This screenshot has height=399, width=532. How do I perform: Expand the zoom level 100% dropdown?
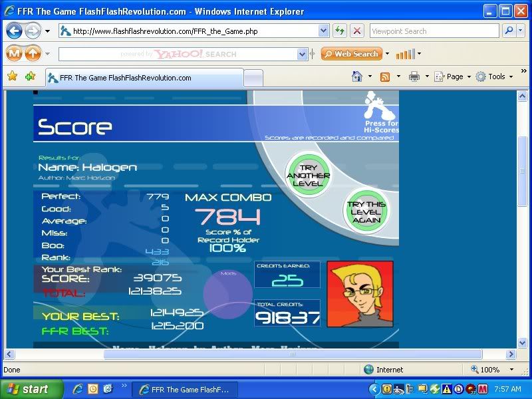coord(511,370)
